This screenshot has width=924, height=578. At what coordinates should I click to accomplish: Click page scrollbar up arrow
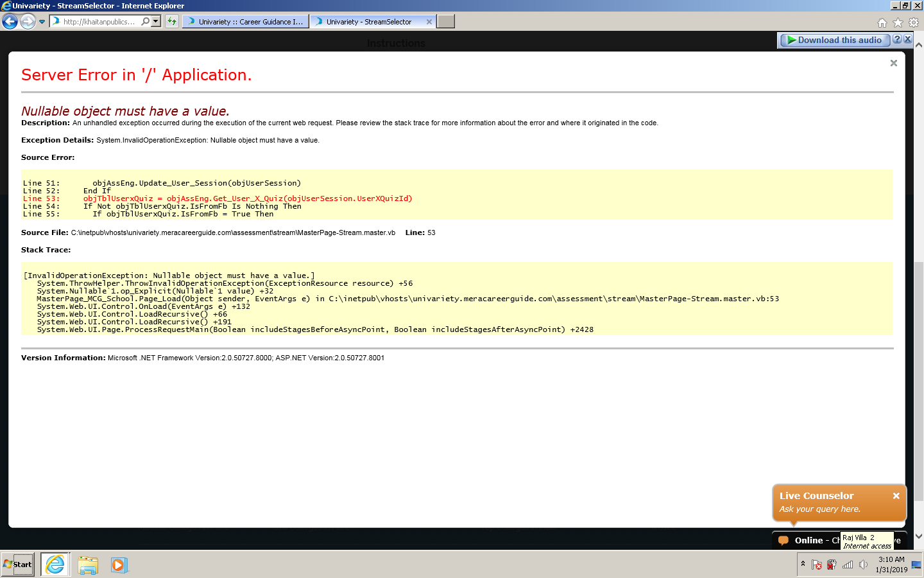click(x=919, y=45)
